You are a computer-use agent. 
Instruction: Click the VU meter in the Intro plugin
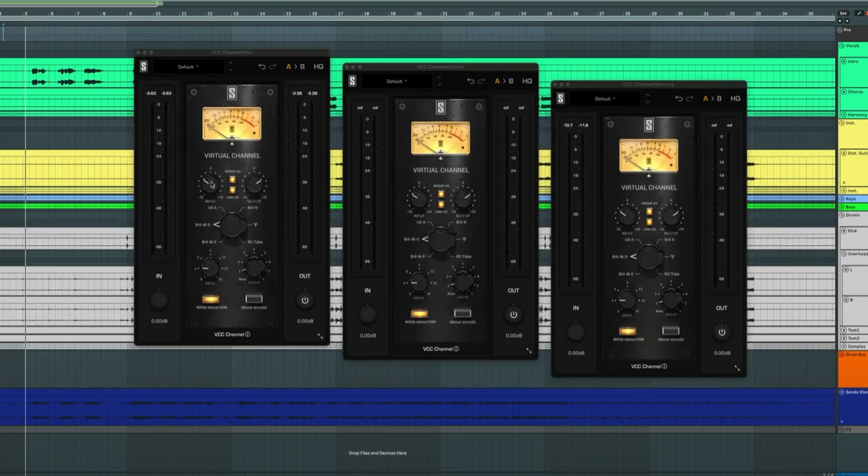232,123
